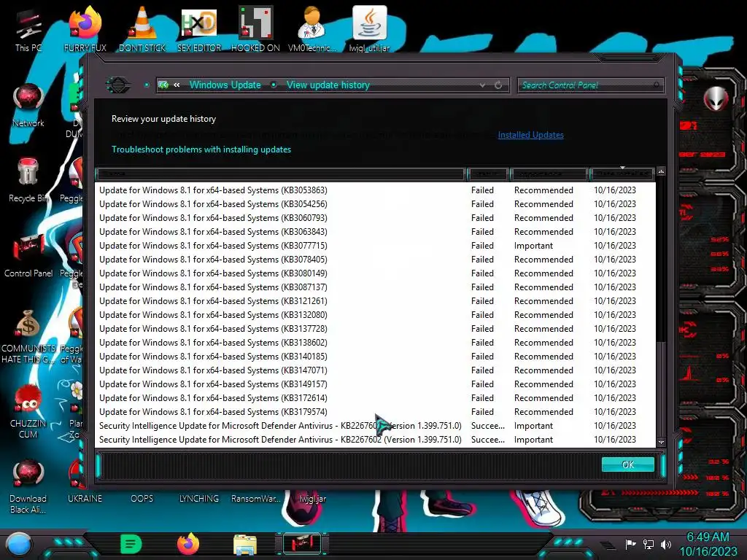
Task: Open COMMUNISTS HATE THIS money bag icon
Action: (28, 336)
